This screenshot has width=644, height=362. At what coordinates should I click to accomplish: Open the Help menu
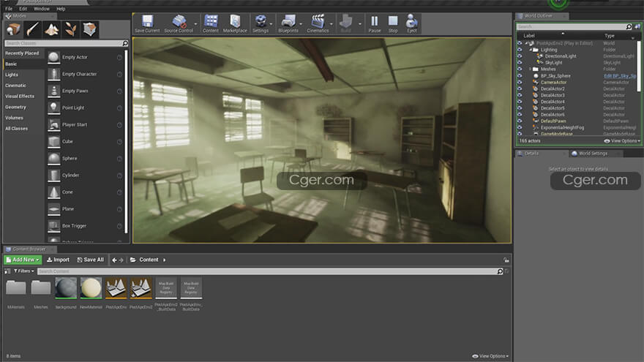point(61,9)
